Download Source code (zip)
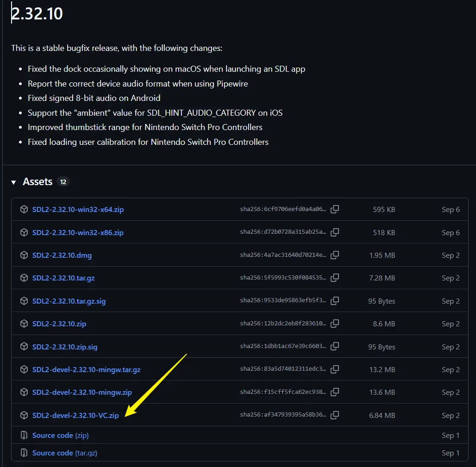 click(60, 436)
